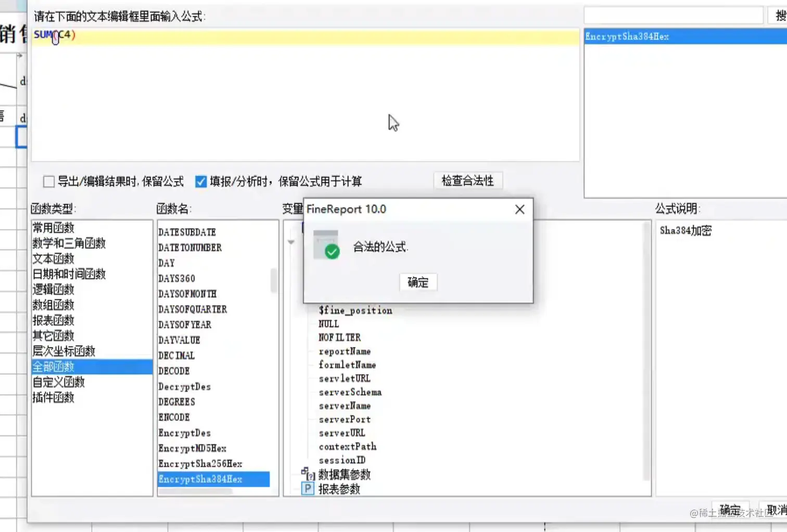Click the 数据集参数 tree icon
The width and height of the screenshot is (787, 532).
308,474
